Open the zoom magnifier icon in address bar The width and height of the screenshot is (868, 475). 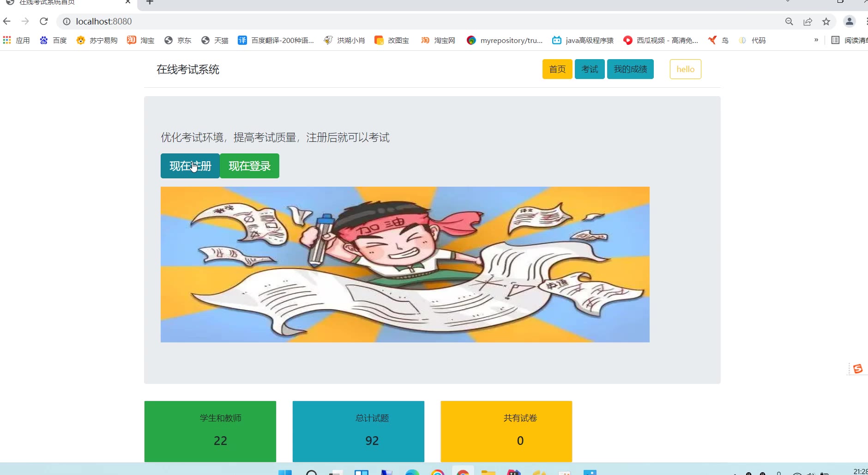(x=789, y=22)
